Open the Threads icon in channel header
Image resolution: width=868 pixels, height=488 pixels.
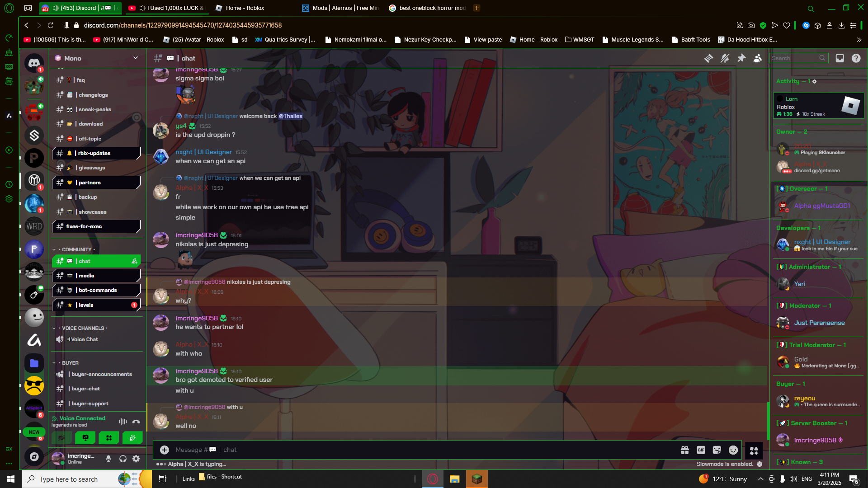point(708,58)
